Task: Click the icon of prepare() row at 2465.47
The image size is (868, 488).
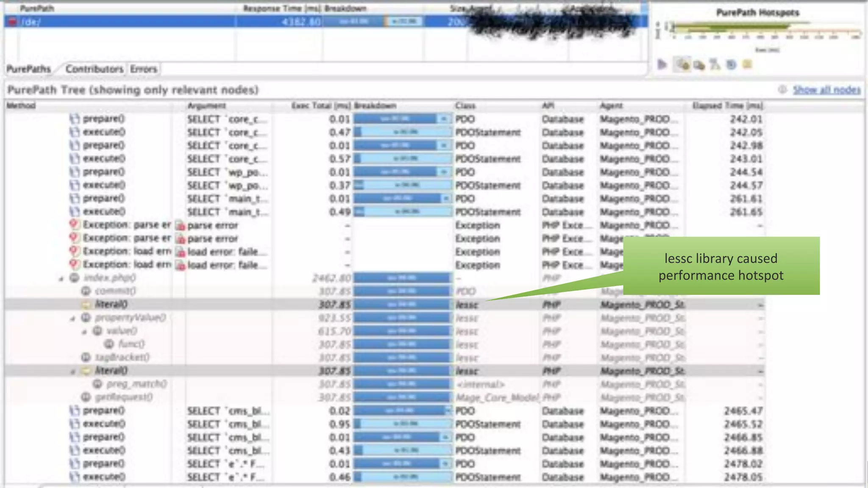Action: (75, 411)
